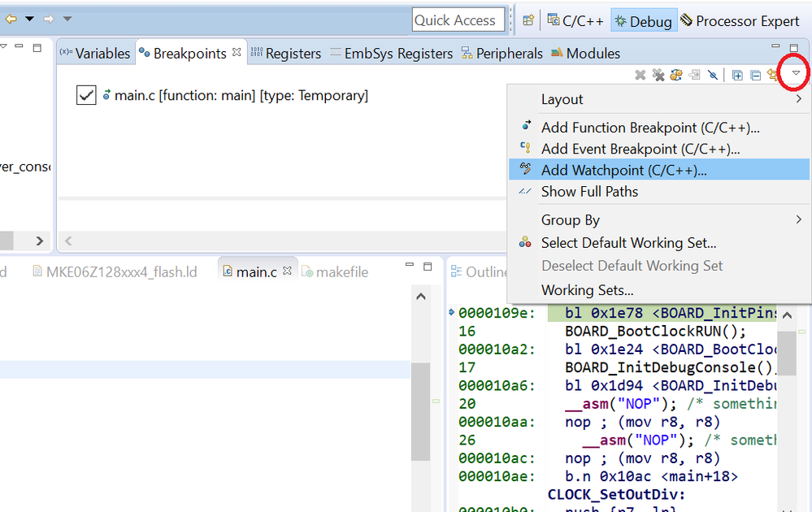Click the Show Full Paths menu icon
The width and height of the screenshot is (812, 512).
pyautogui.click(x=525, y=191)
